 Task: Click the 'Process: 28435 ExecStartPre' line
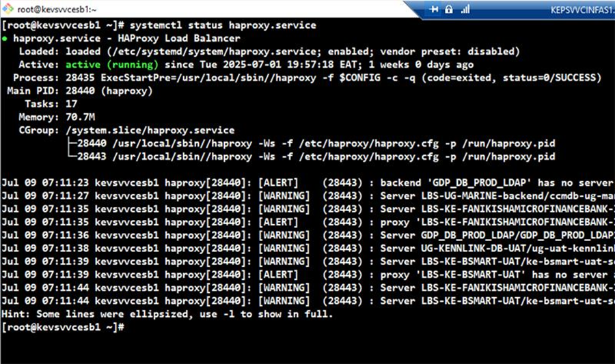coord(307,78)
